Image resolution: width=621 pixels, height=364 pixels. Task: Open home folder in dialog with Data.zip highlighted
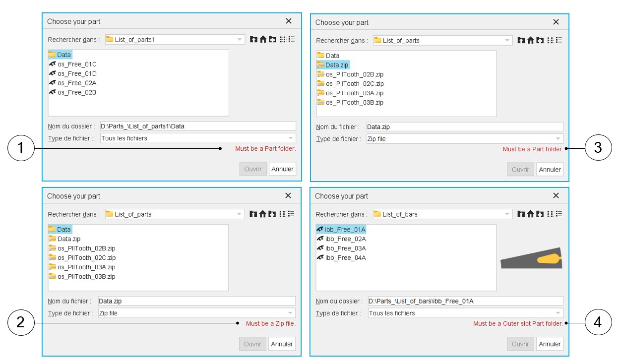[531, 40]
